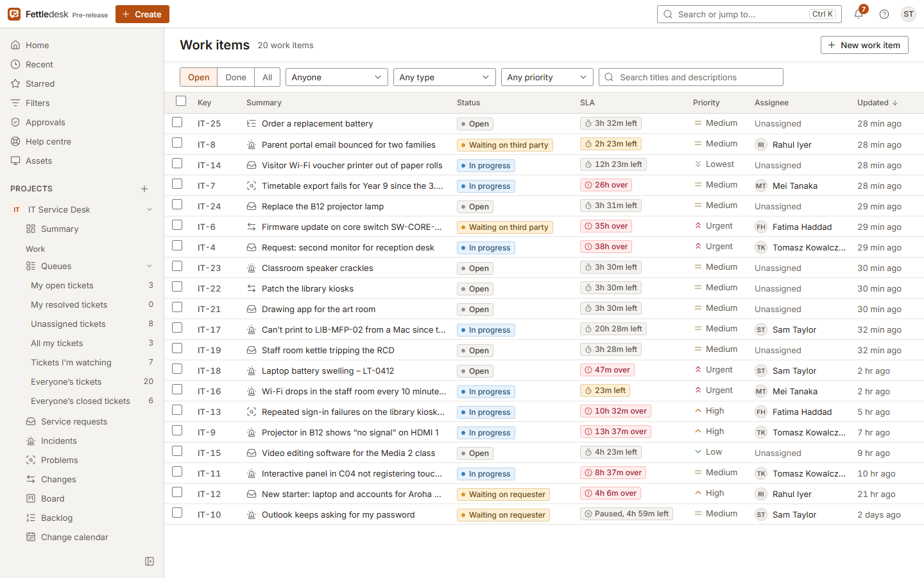Viewport: 924px width, 578px height.
Task: Switch to the All tab
Action: [268, 77]
